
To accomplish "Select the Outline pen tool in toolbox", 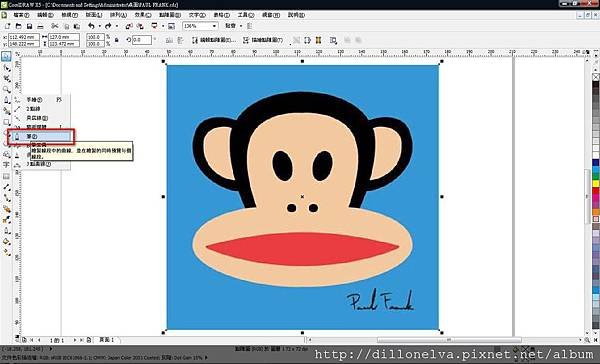I will [x=6, y=231].
